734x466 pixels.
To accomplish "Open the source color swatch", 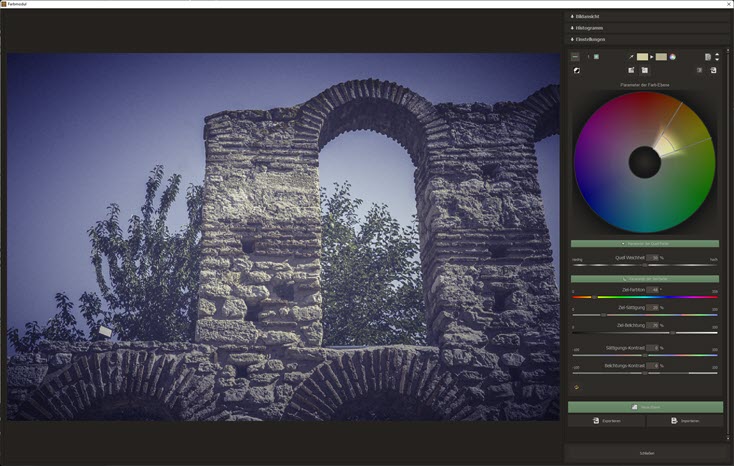I will pyautogui.click(x=642, y=57).
